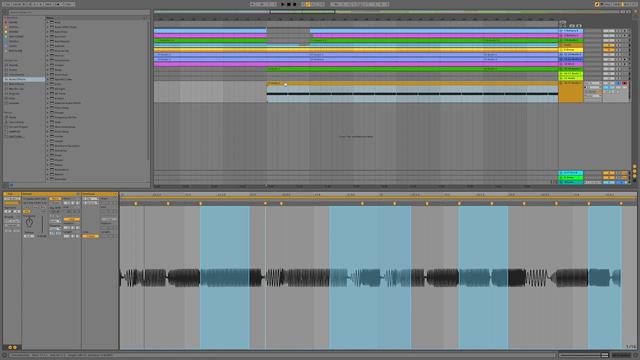Select the light blue first track header
The width and height of the screenshot is (640, 360).
point(571,31)
